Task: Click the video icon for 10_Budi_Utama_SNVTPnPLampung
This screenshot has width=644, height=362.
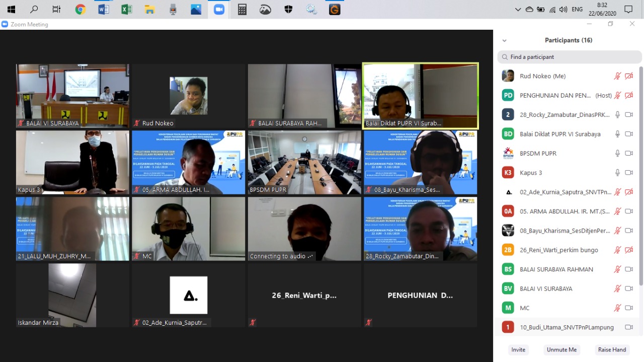Action: point(628,327)
